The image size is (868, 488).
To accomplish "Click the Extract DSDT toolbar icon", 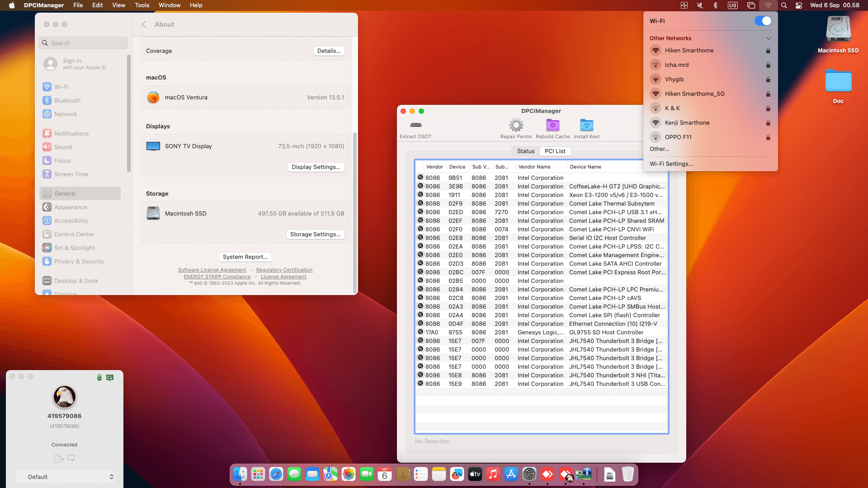I will pyautogui.click(x=415, y=125).
